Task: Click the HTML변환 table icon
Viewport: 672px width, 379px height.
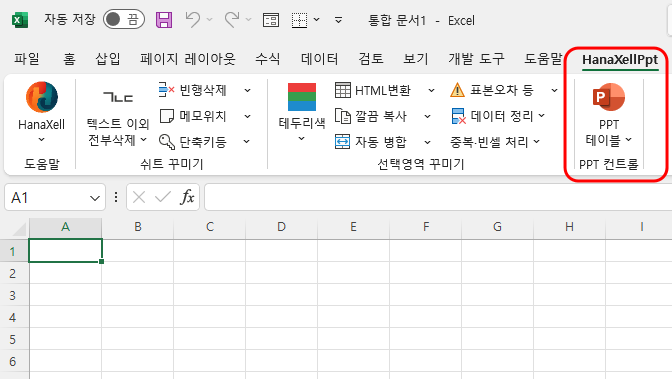Action: tap(342, 90)
